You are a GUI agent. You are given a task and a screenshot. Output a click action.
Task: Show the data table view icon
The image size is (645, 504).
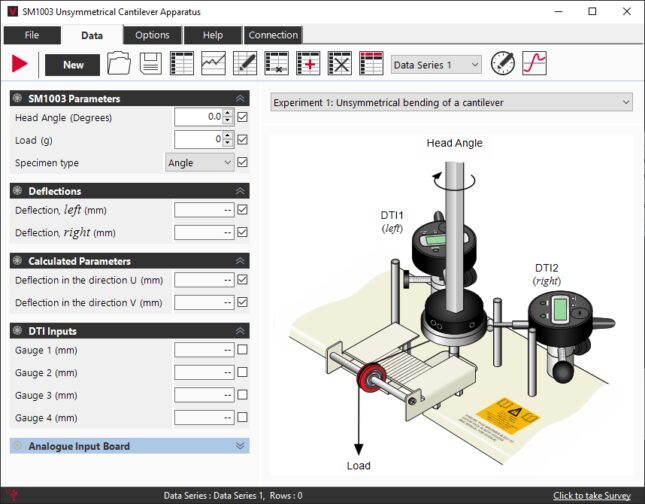pos(182,64)
